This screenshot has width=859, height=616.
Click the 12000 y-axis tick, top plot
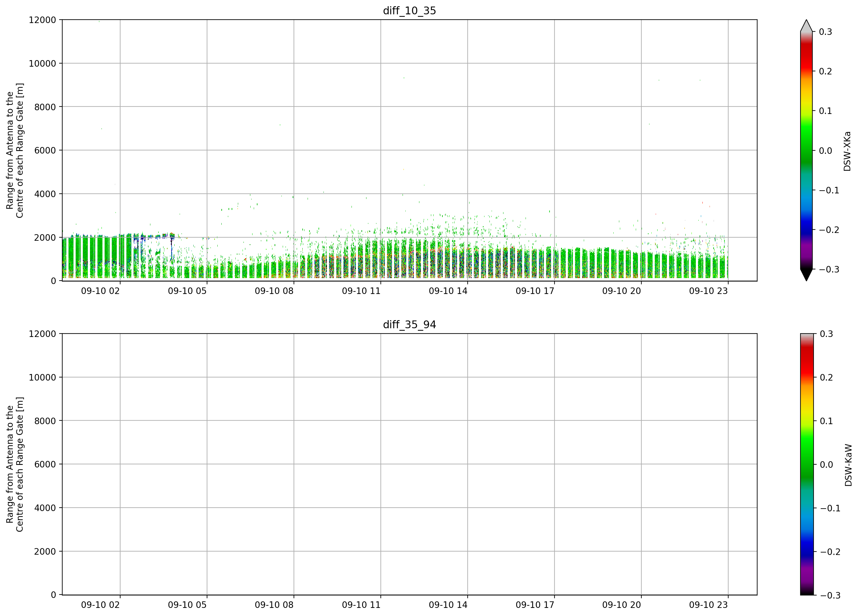pos(42,20)
